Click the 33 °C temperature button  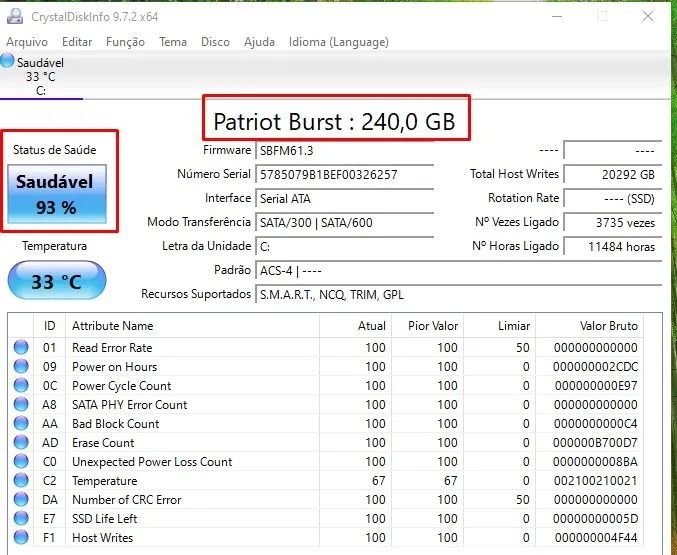point(56,281)
